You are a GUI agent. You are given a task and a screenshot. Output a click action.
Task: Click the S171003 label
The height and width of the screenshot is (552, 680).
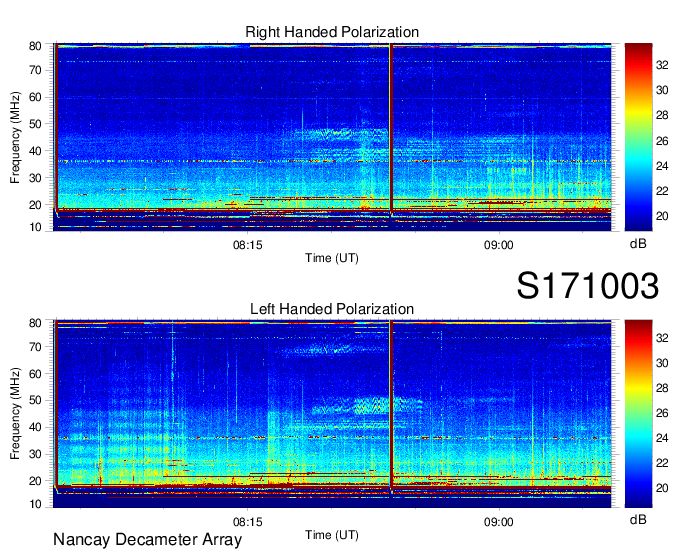[588, 286]
